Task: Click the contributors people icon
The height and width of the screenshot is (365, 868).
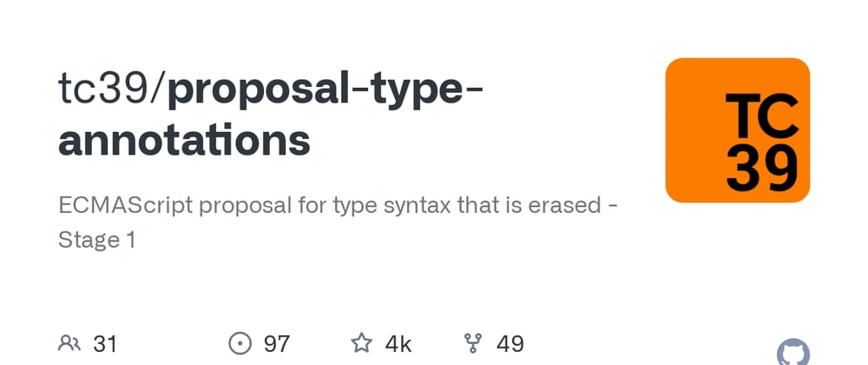Action: (x=69, y=344)
